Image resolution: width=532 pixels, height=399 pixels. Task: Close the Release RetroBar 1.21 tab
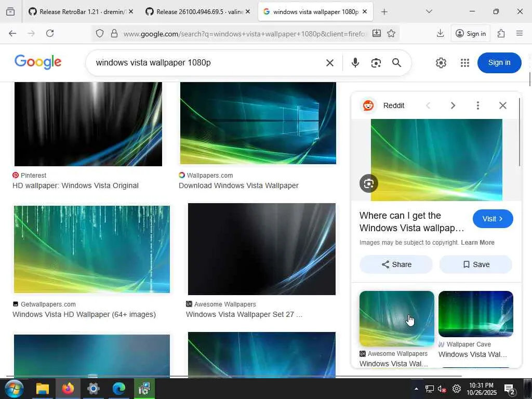pos(131,11)
